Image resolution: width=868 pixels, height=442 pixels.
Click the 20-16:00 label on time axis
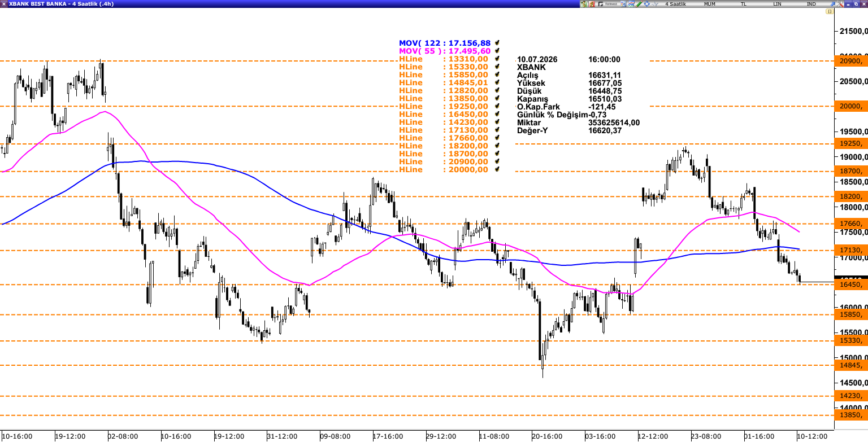pos(547,436)
